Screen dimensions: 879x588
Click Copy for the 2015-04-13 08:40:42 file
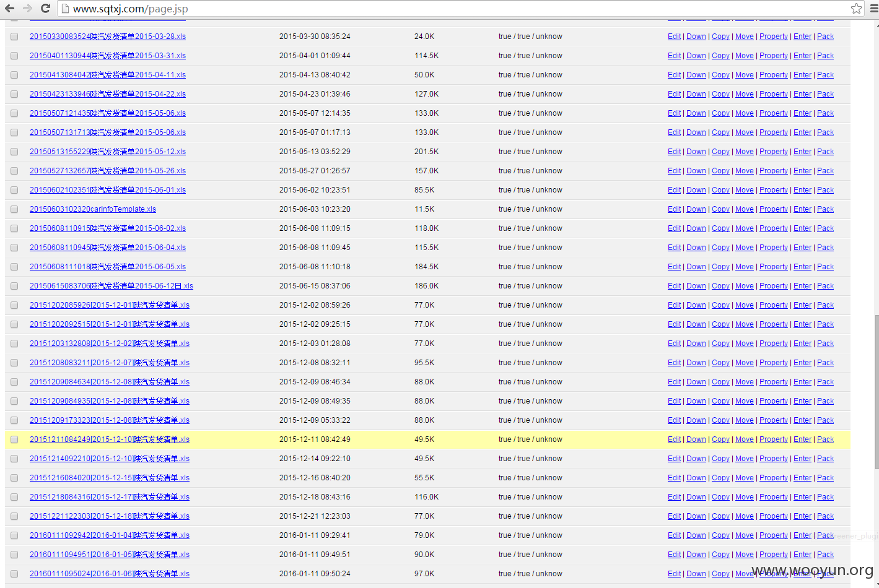(x=720, y=75)
